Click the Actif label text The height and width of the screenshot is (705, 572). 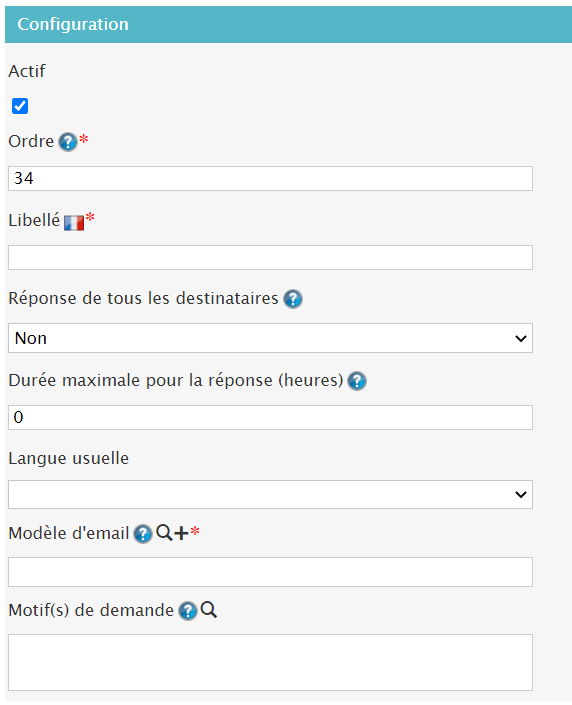27,71
